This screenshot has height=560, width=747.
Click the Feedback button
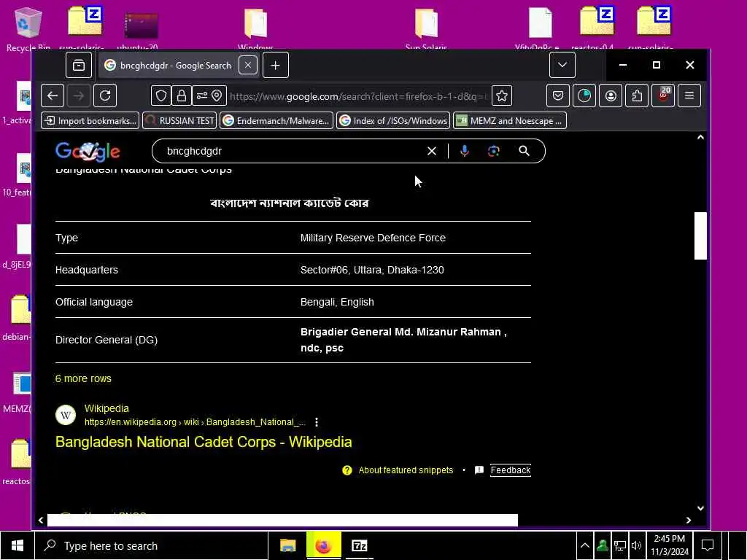click(510, 470)
